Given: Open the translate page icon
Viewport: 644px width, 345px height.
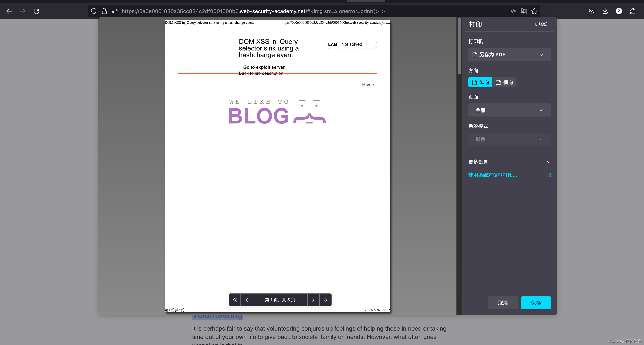Looking at the screenshot, I should point(524,11).
